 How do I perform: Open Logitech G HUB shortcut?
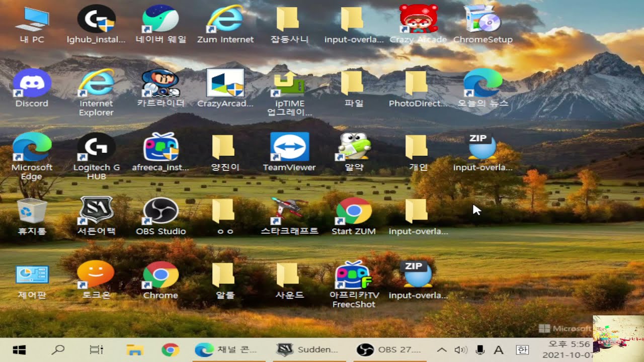96,157
